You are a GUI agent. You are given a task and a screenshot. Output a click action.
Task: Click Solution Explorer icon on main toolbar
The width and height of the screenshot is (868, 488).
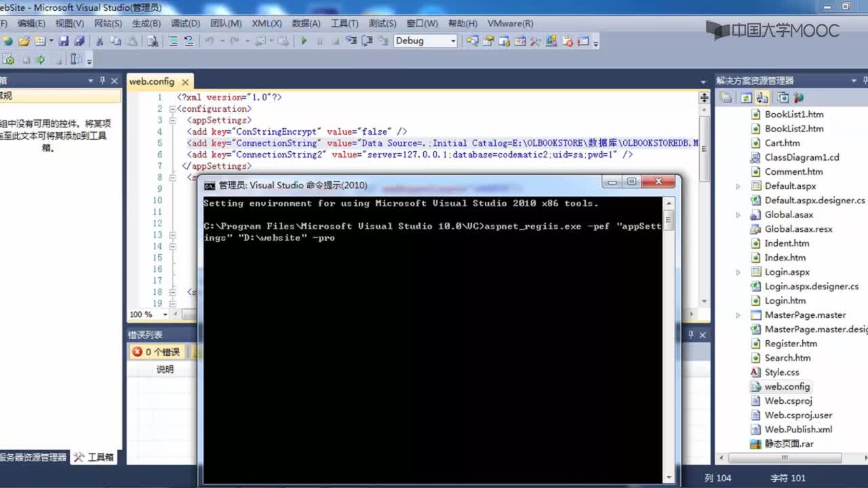pyautogui.click(x=473, y=41)
